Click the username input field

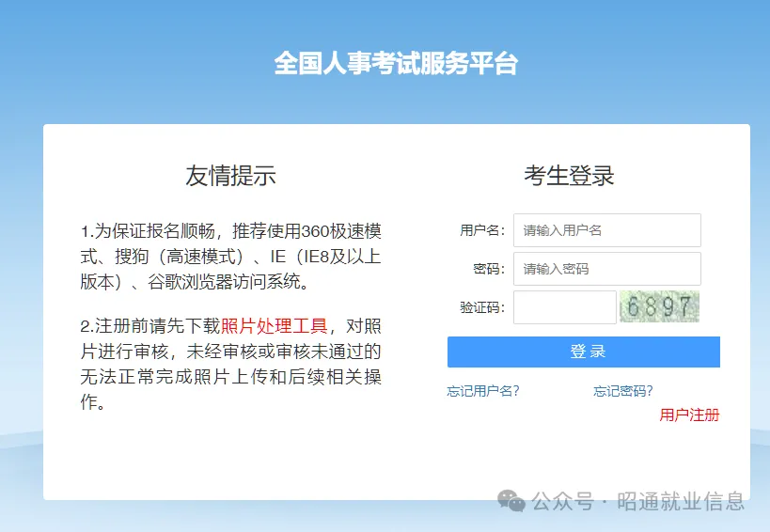607,230
